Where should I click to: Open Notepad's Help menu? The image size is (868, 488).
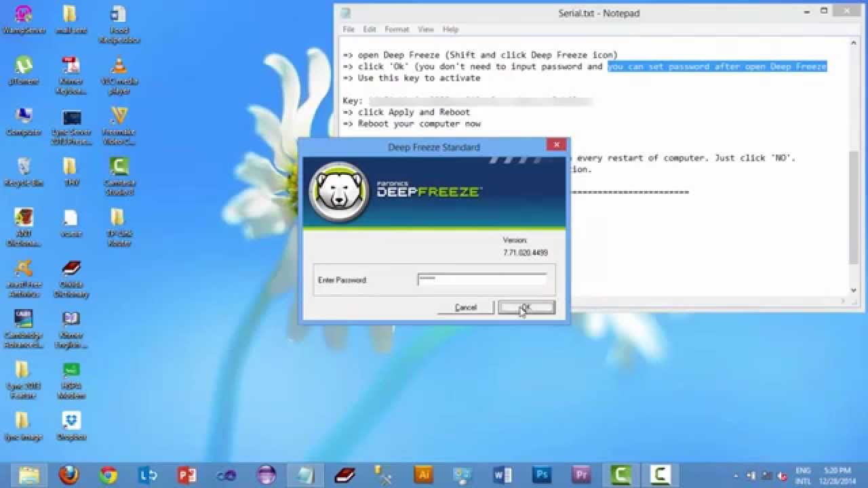(451, 29)
